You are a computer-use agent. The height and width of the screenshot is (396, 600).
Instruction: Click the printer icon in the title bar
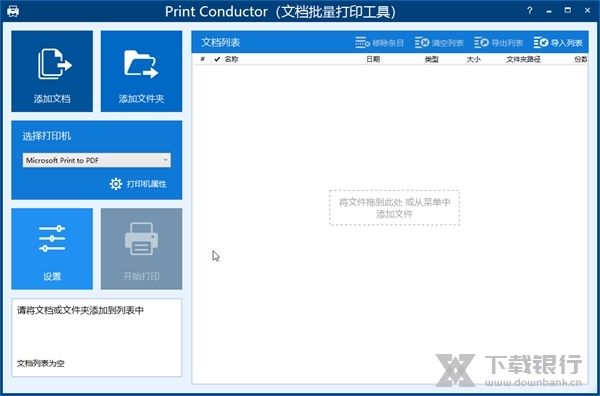click(13, 11)
